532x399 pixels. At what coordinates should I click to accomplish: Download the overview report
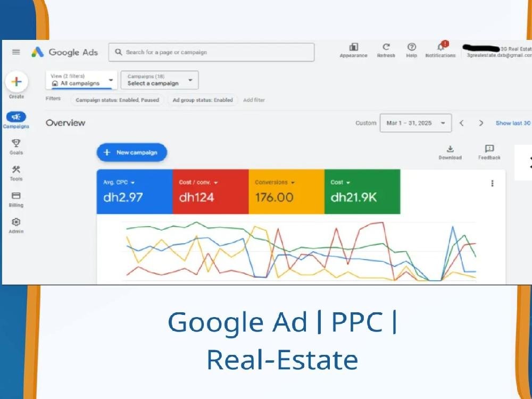[450, 149]
